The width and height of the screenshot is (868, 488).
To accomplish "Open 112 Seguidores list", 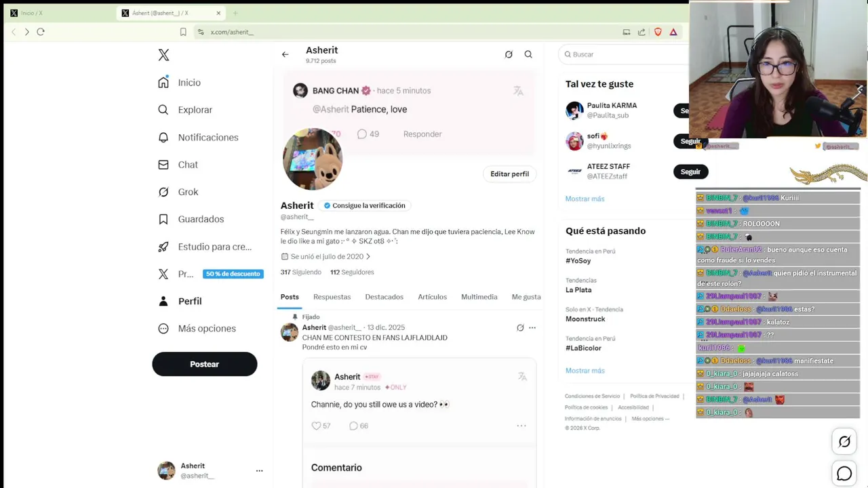I will coord(352,272).
